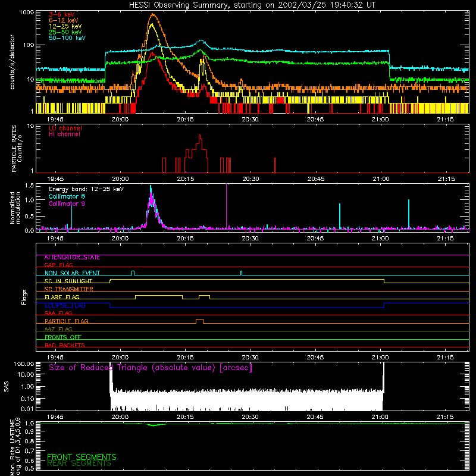Click the 1.5 tick on modulation axis
This screenshot has width=476, height=476.
click(x=29, y=185)
